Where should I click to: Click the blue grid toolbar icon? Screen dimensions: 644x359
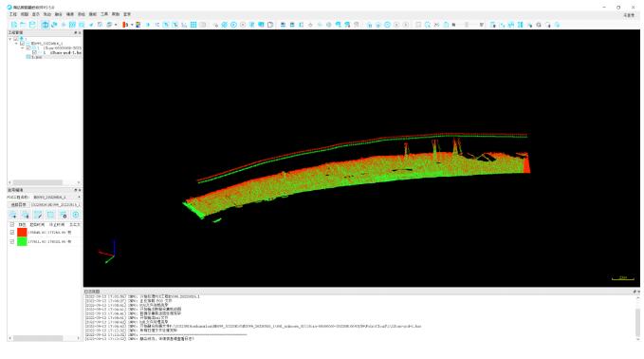point(193,25)
